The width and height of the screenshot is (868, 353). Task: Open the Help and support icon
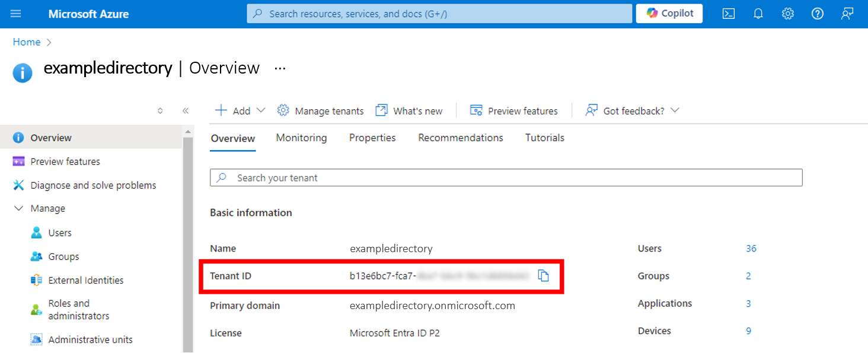pyautogui.click(x=817, y=13)
